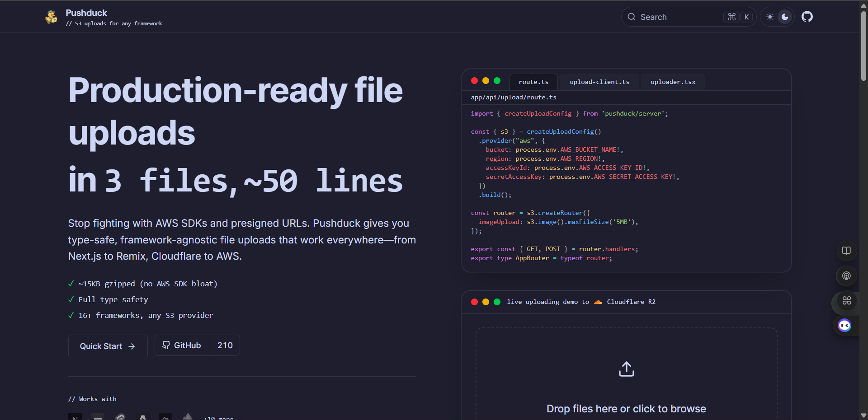Click the 'Full type safety' line
The height and width of the screenshot is (420, 868).
113,299
